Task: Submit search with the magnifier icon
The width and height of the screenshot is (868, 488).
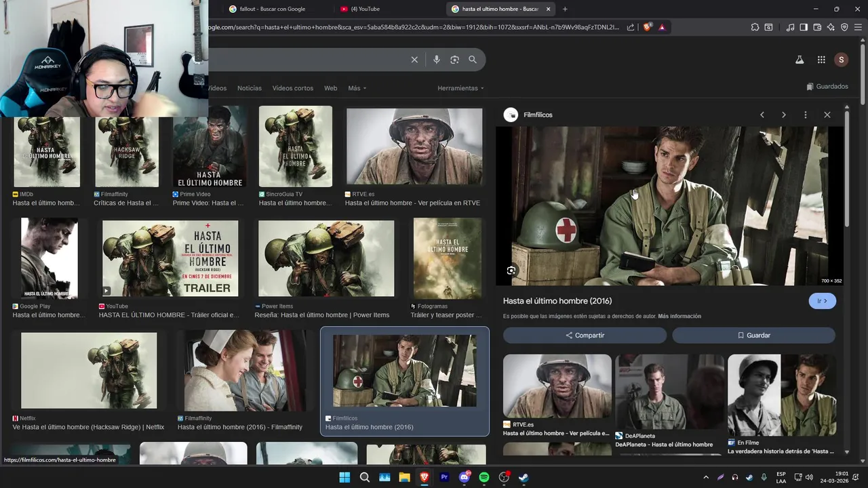Action: (473, 60)
